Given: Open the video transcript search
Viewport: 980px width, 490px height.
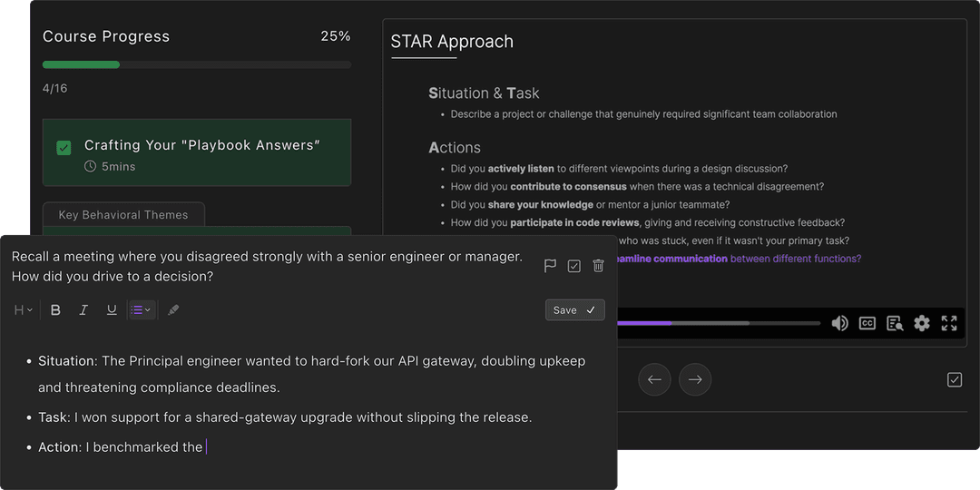Looking at the screenshot, I should click(895, 323).
